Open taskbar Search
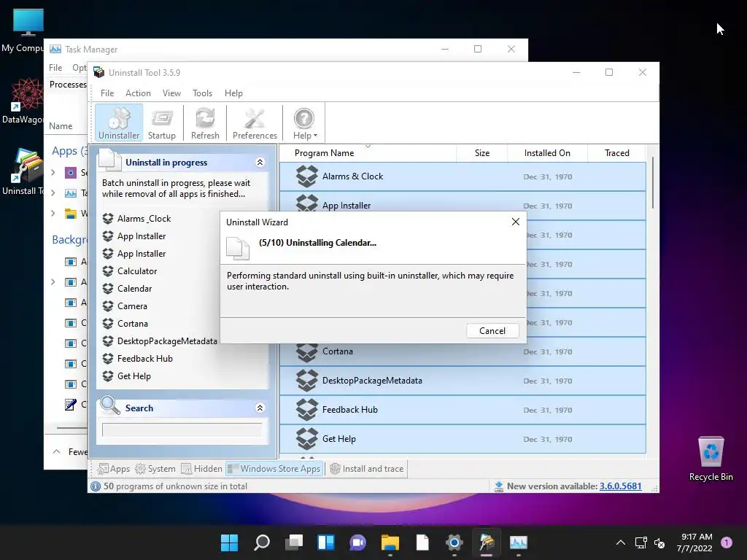 point(262,542)
